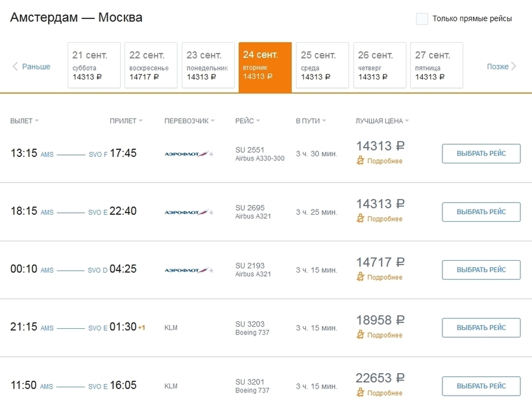This screenshot has height=410, width=532.
Task: Click baggage icon beside first 14313 ₽ flight
Action: coord(361,161)
